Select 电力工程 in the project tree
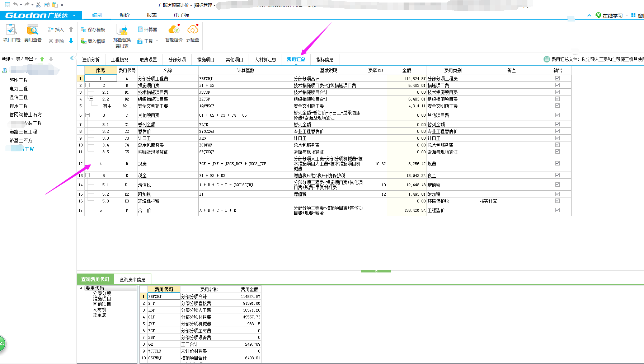 point(18,89)
